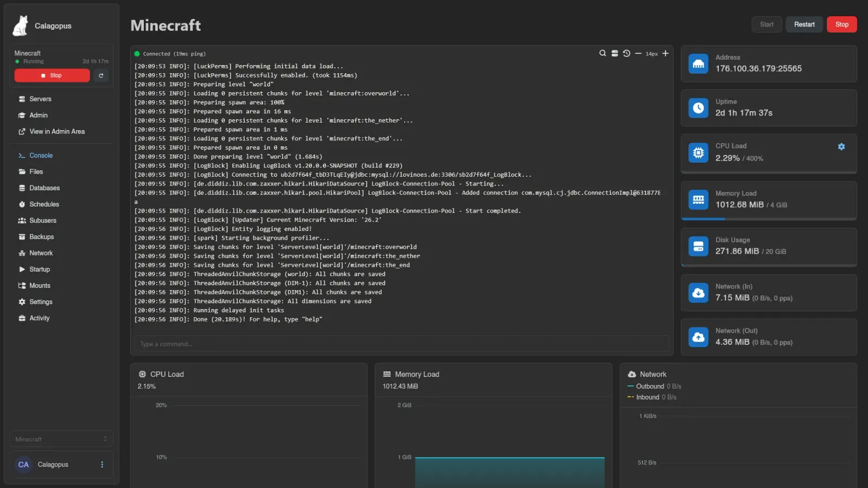Open the Files section
This screenshot has height=488, width=868.
(x=61, y=172)
